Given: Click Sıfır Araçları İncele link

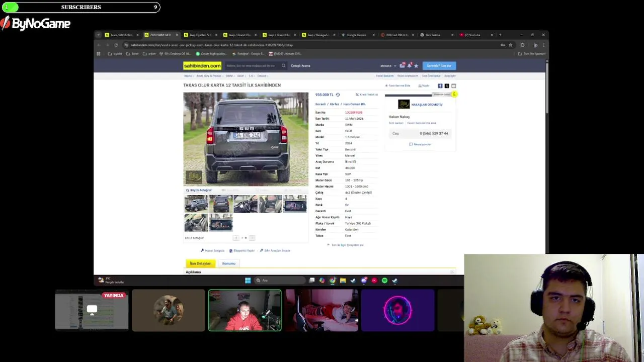Looking at the screenshot, I should tap(275, 250).
